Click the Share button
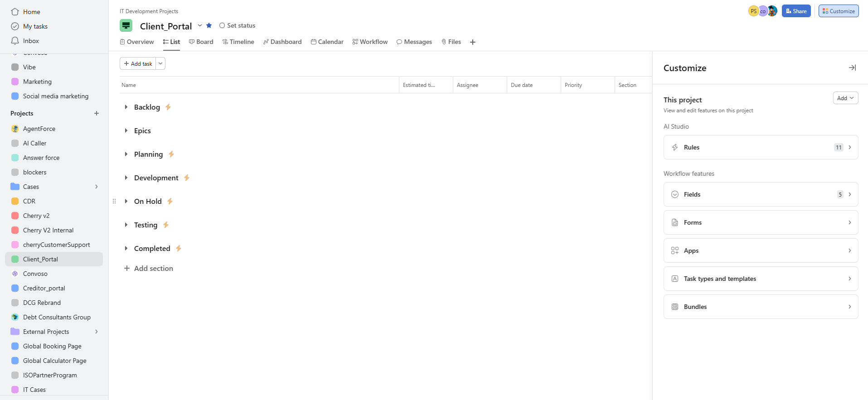 (796, 11)
